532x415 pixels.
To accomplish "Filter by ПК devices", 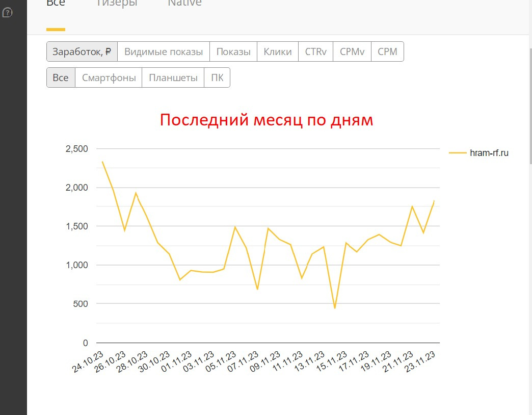I will pyautogui.click(x=217, y=77).
